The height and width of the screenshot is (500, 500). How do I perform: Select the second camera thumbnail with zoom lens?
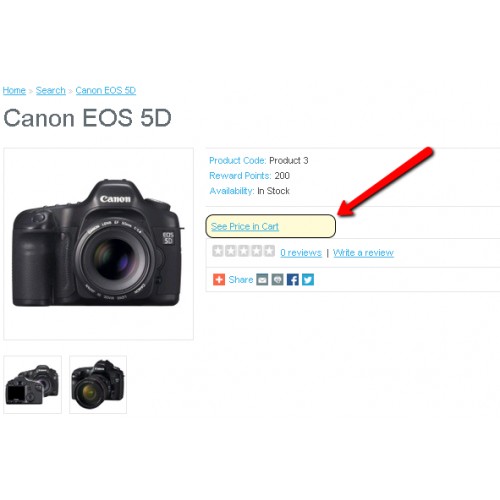point(98,385)
